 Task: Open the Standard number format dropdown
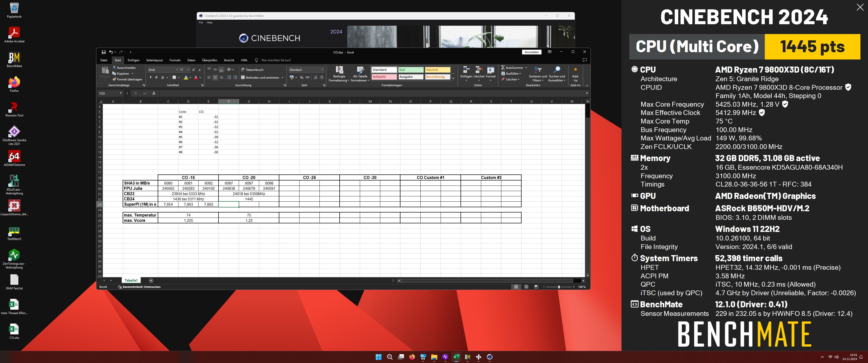click(x=322, y=70)
